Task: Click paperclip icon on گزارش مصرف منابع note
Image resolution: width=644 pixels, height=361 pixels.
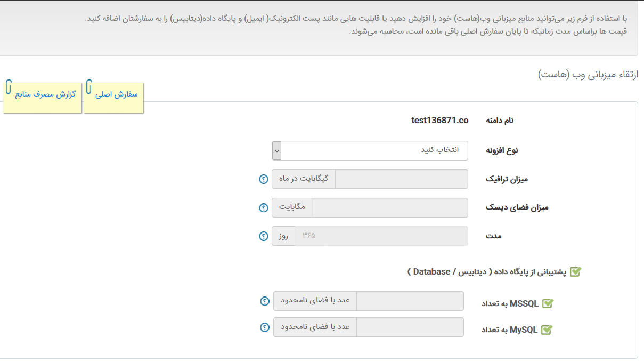Action: [9, 86]
